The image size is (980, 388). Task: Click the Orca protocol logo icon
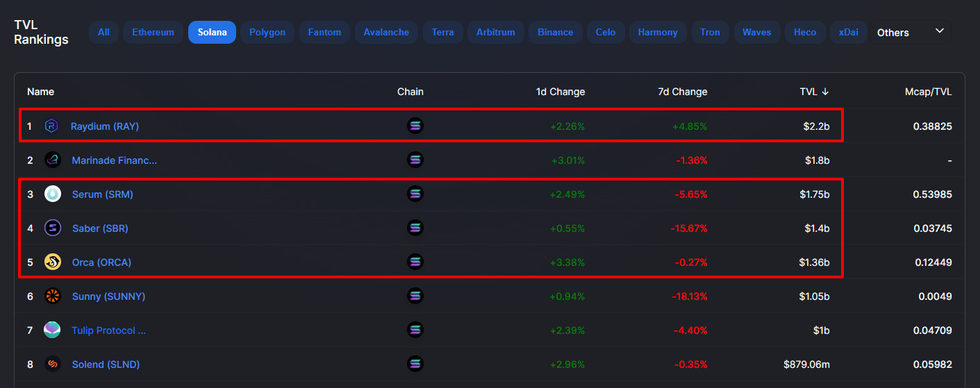[x=53, y=262]
